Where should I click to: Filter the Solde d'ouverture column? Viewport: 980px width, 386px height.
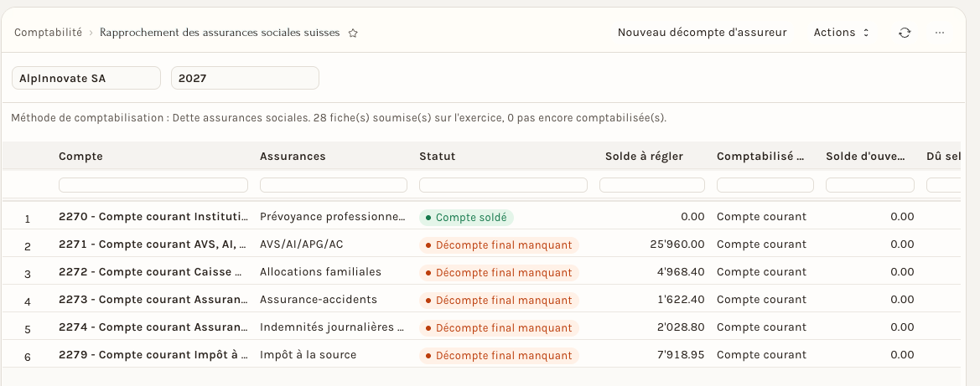coord(870,185)
